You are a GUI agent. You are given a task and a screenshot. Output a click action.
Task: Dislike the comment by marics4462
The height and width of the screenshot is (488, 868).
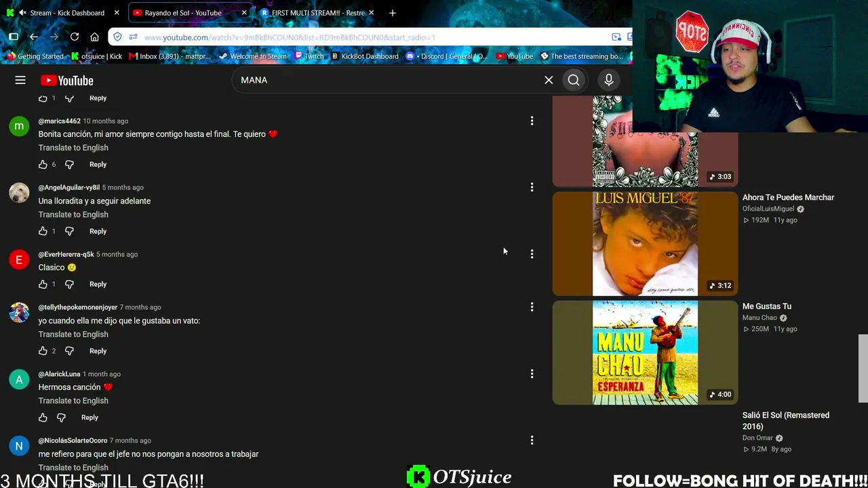[69, 165]
